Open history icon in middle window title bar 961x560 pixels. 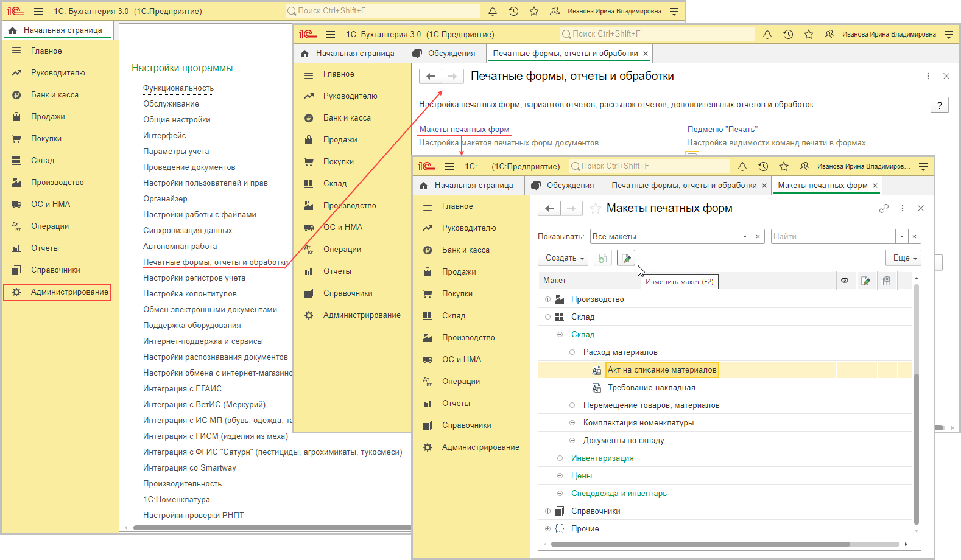tap(788, 34)
